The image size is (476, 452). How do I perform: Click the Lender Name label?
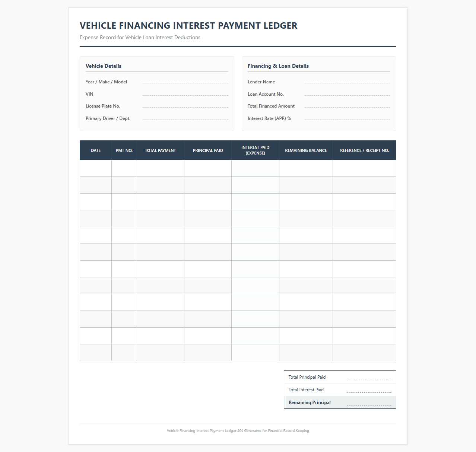[x=261, y=82]
